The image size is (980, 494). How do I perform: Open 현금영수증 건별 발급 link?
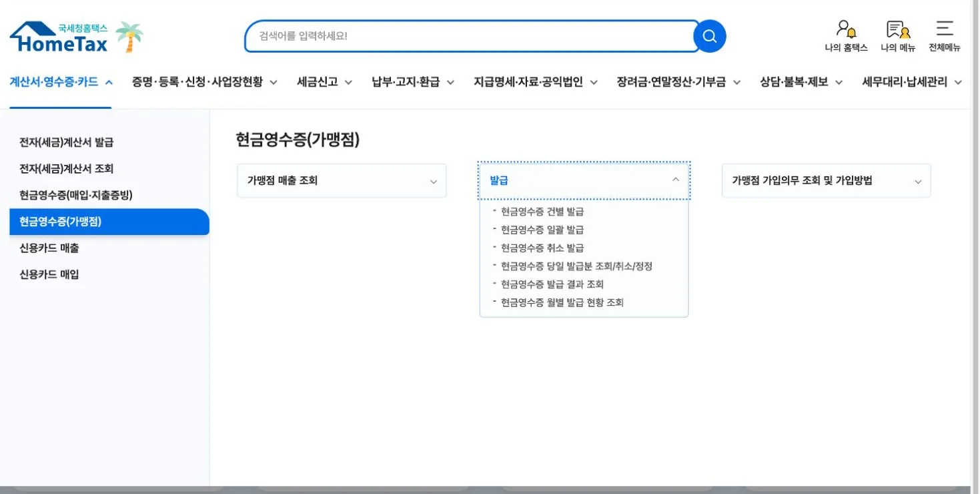pos(542,212)
